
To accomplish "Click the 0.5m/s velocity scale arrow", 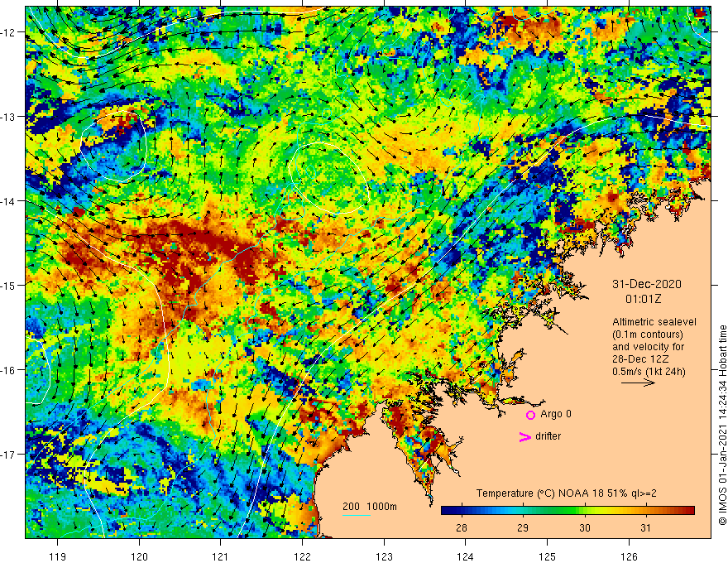I will coord(638,383).
